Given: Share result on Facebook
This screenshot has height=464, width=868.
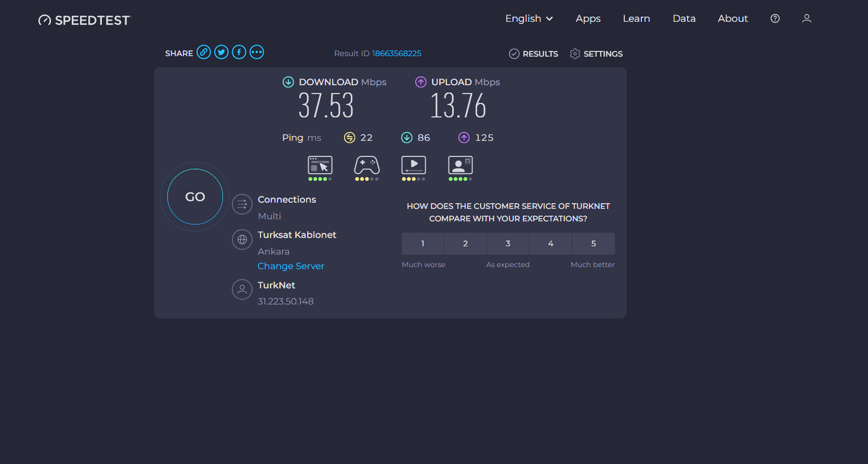Looking at the screenshot, I should point(239,52).
